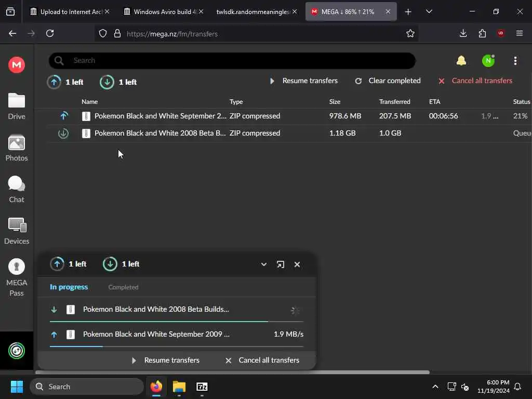Click the MEGA logo in the sidebar

tap(17, 65)
